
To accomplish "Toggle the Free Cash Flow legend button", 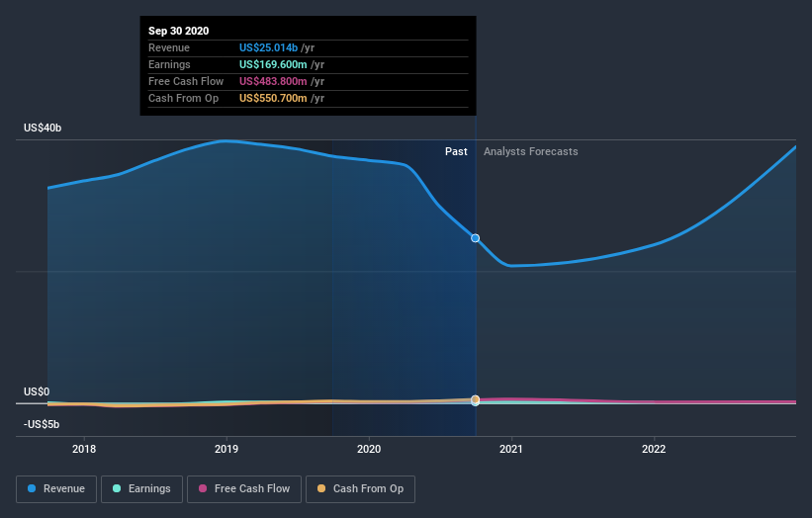I will click(244, 489).
